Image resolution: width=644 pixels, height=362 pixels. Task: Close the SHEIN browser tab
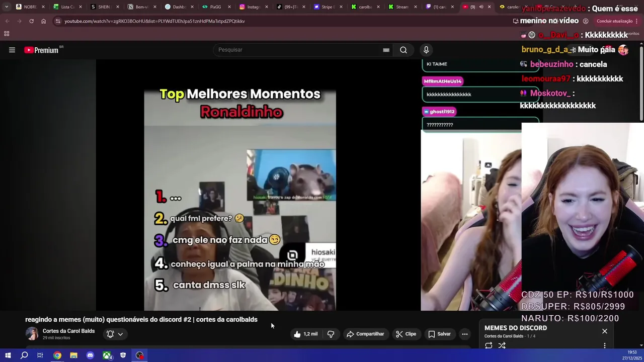tap(117, 7)
